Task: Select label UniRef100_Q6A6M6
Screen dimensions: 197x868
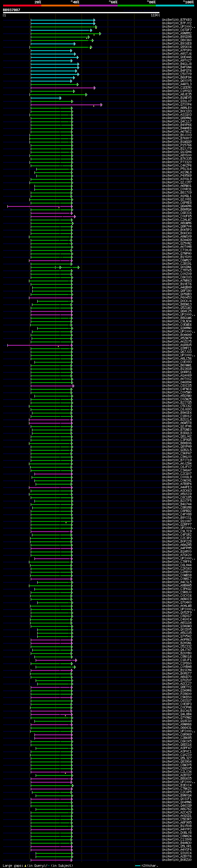Action: tap(177, 206)
